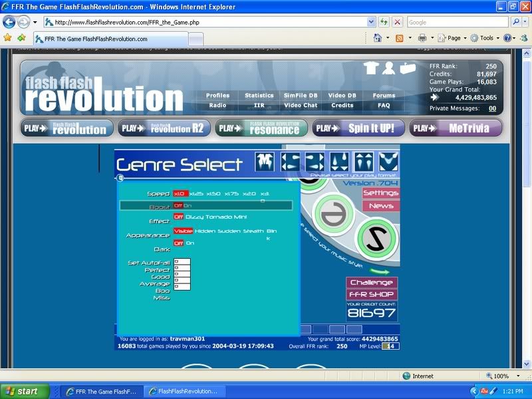This screenshot has width=532, height=399.
Task: Click the rightmost play format icon in Genre Select bar
Action: 388,162
